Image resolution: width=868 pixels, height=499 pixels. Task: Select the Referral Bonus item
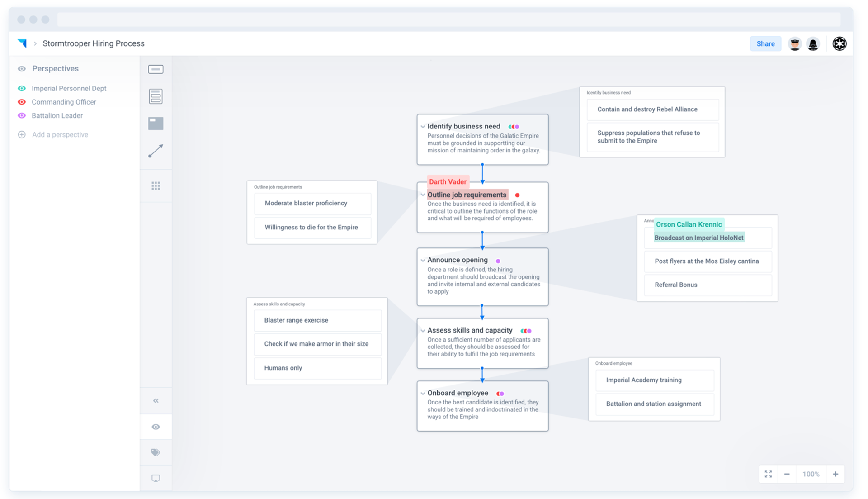click(708, 285)
